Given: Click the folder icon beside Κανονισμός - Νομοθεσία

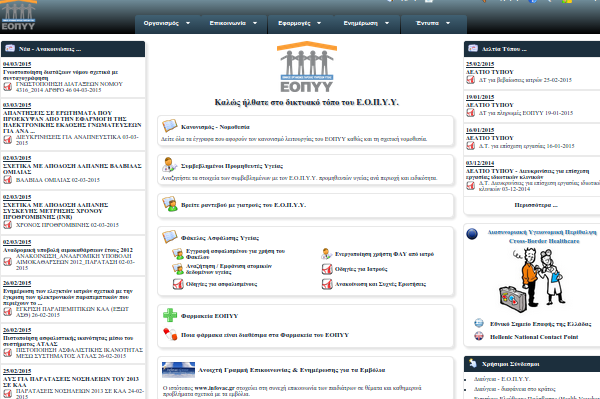Looking at the screenshot, I should pyautogui.click(x=169, y=126).
